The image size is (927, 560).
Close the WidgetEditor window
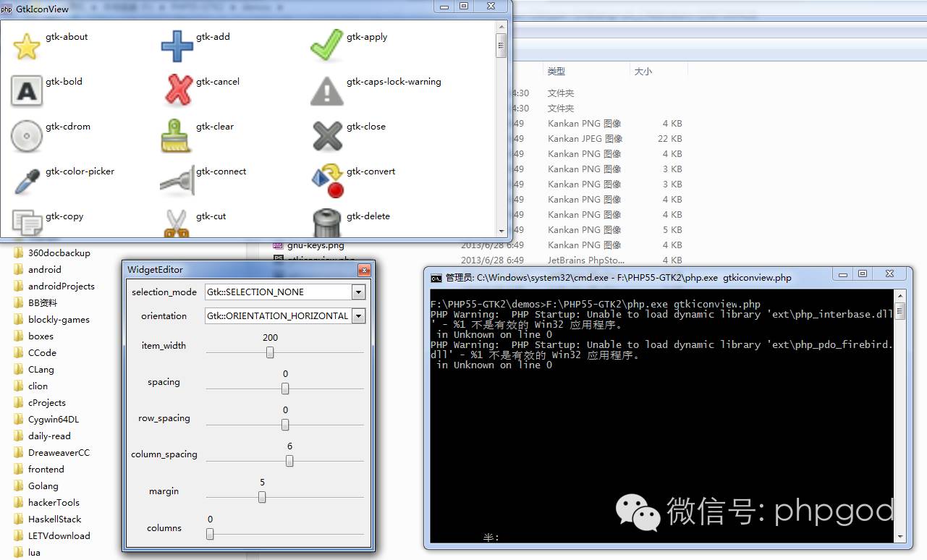tap(364, 270)
